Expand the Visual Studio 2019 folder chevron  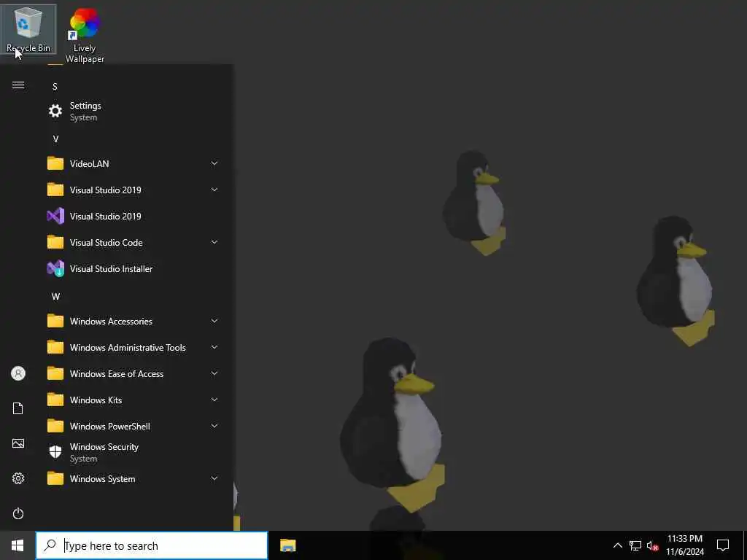click(214, 190)
